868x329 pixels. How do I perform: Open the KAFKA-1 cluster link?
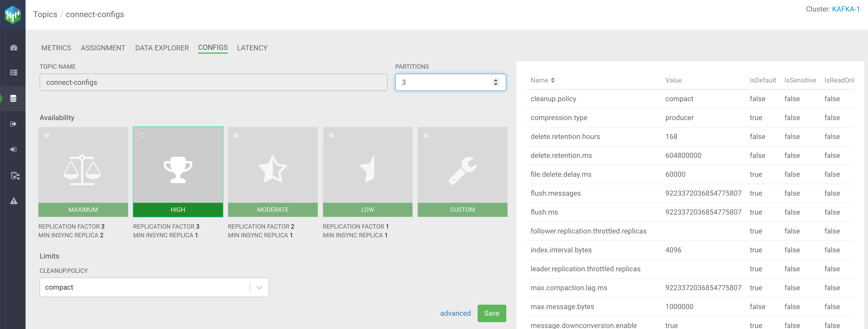(x=846, y=9)
